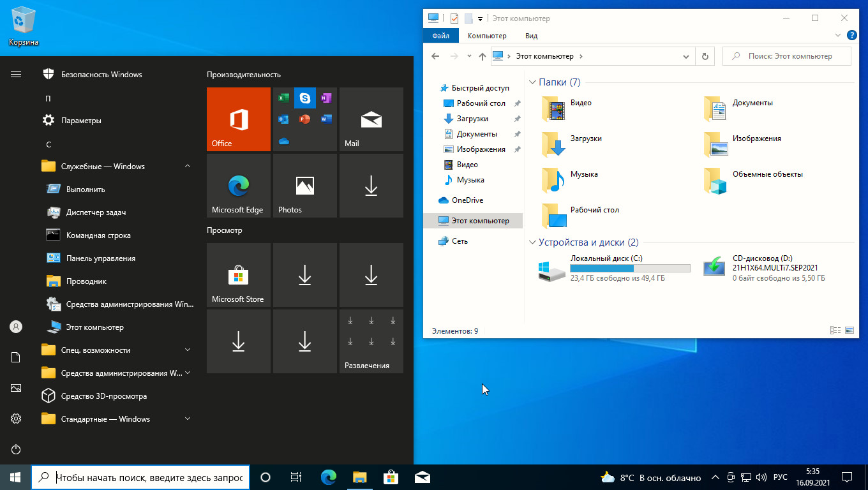Toggle the Start menu hamburger navigation
Image resolution: width=868 pixels, height=490 pixels.
(x=16, y=75)
